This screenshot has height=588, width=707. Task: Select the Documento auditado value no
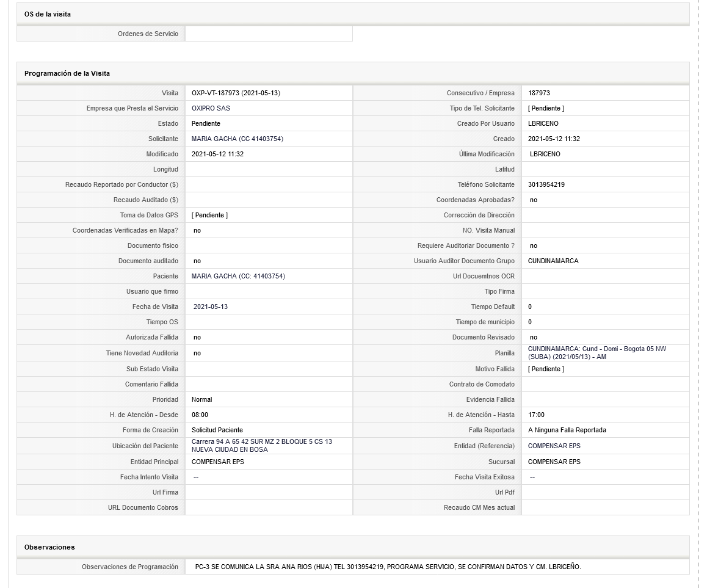pos(197,261)
